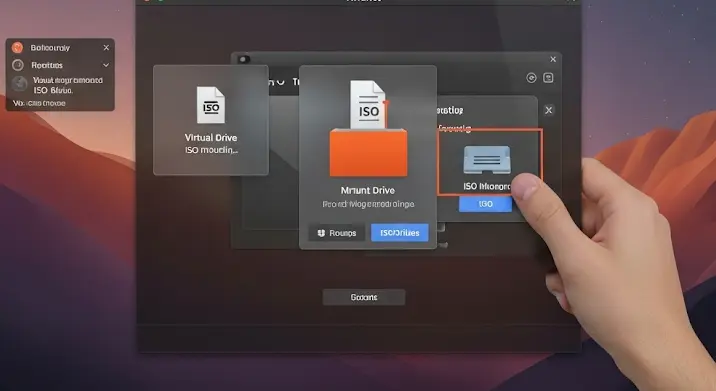716x391 pixels.
Task: Open the dropdown chevron behind the cards
Action: point(280,82)
